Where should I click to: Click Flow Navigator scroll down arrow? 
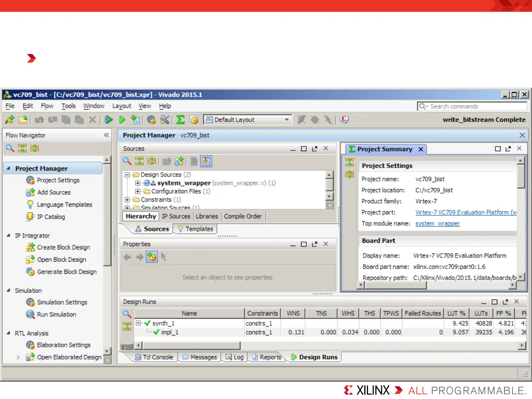[107, 351]
